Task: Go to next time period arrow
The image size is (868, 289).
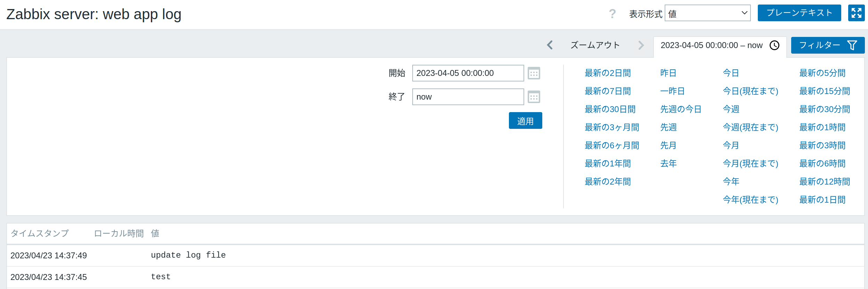Action: pos(641,45)
